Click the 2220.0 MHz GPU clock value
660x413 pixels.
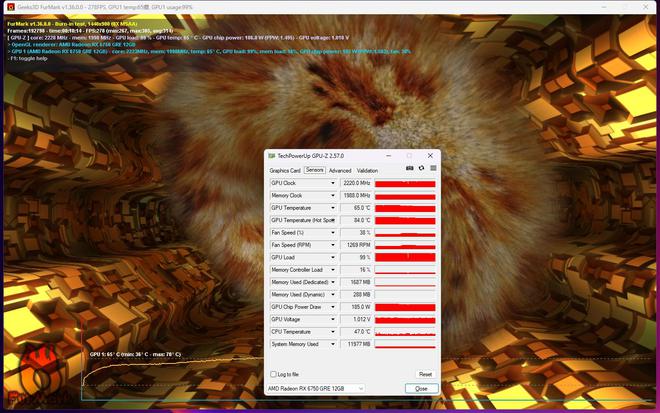[357, 183]
